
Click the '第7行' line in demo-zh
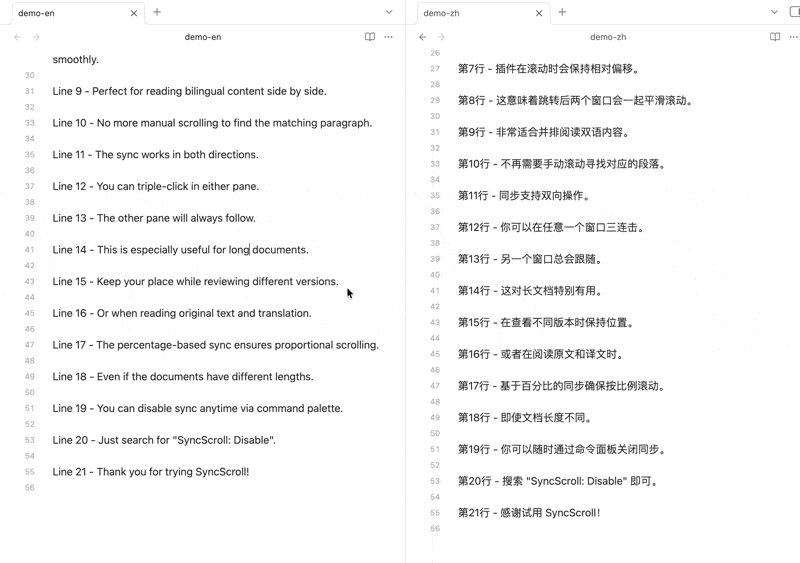click(548, 68)
